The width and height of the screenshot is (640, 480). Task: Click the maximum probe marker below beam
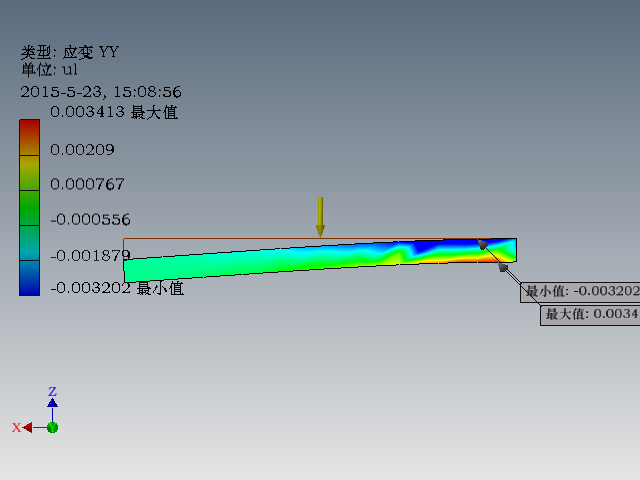503,267
